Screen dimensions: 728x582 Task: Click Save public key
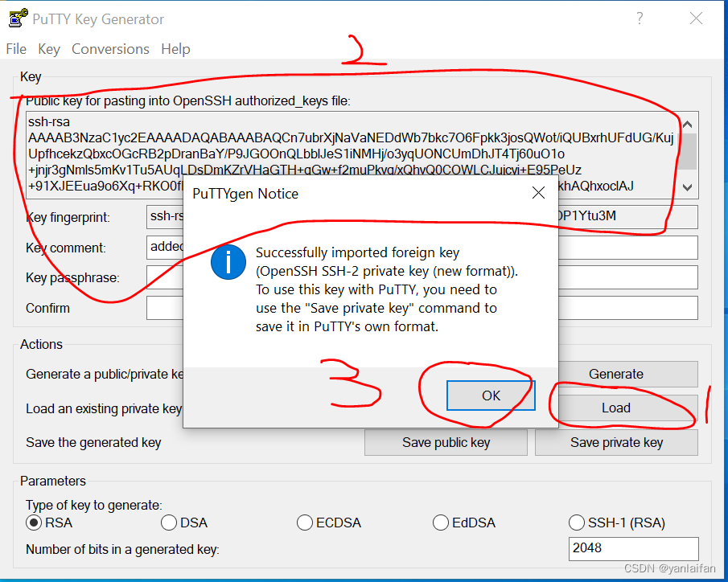coord(445,442)
